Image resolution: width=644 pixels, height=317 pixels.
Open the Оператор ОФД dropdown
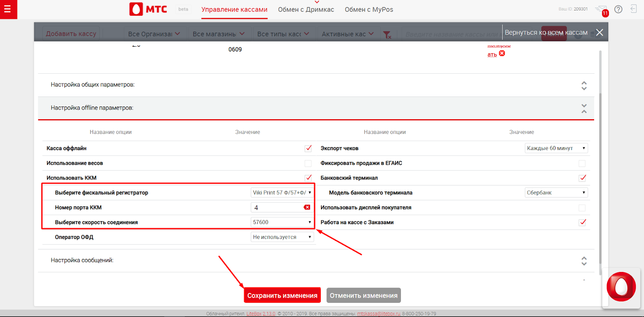pyautogui.click(x=282, y=237)
